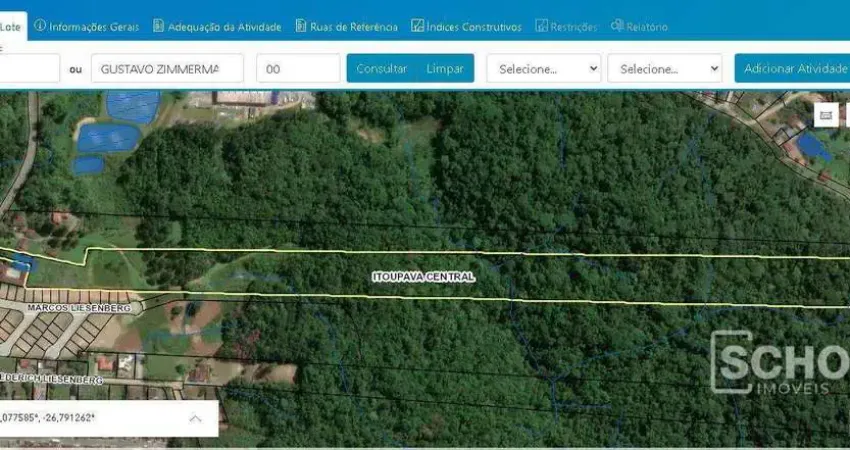The image size is (850, 450).
Task: Click the Adicionar Atividade button
Action: click(792, 68)
